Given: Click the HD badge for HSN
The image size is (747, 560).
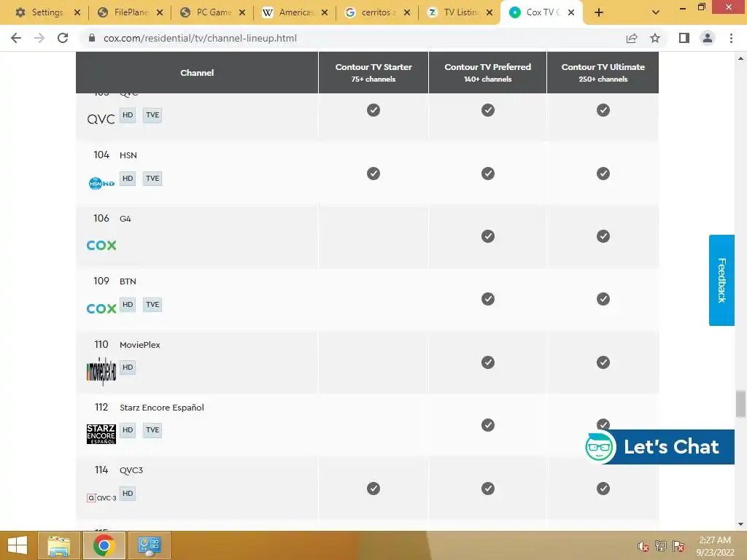Looking at the screenshot, I should pyautogui.click(x=128, y=178).
